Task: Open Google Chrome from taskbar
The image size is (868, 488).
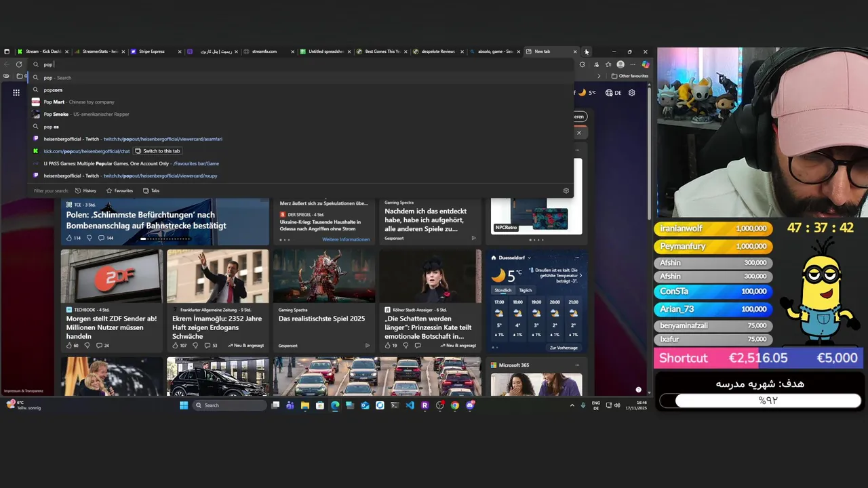Action: [454, 405]
